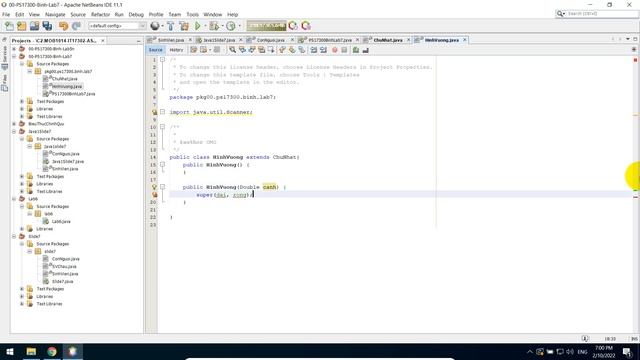
Task: Click the Debug Project toolbar icon
Action: 213,26
